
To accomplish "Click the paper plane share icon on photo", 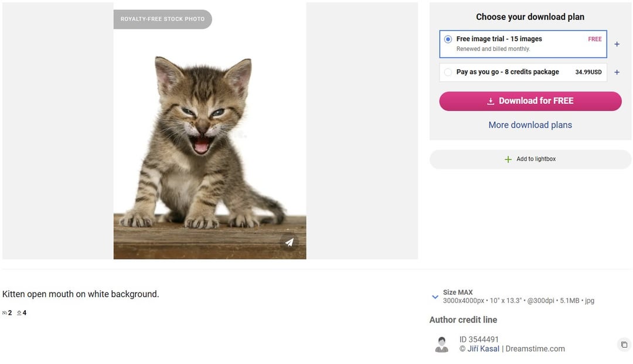I will (289, 242).
